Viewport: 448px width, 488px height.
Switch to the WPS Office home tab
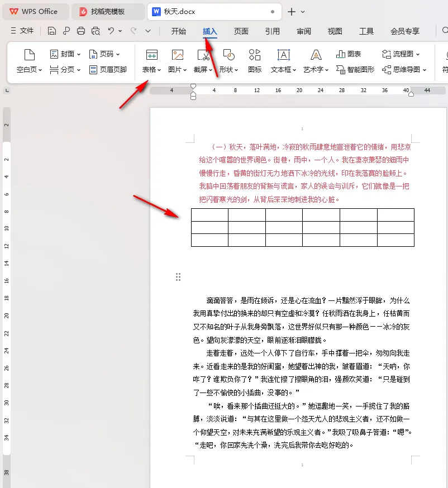36,12
